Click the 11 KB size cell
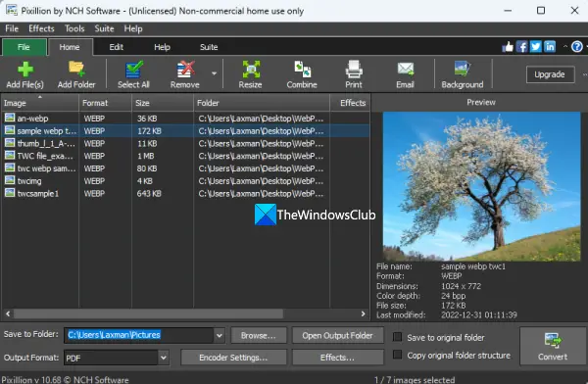This screenshot has width=588, height=384. point(147,144)
